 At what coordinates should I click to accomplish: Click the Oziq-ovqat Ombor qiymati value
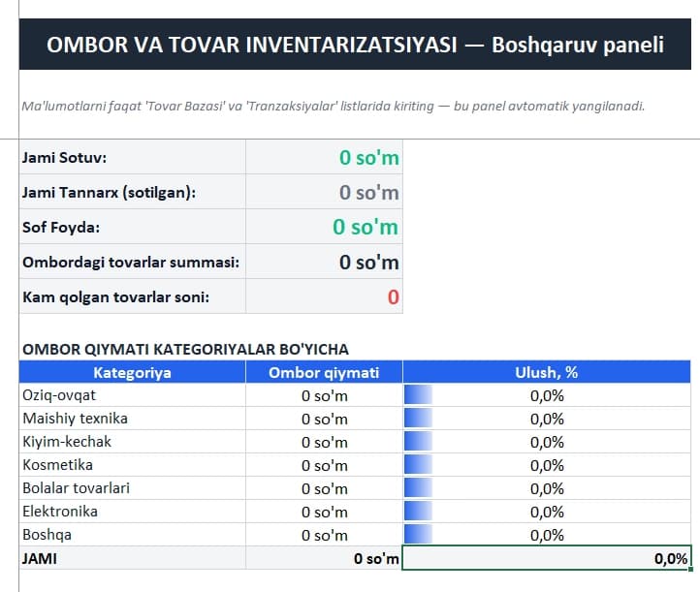[x=324, y=395]
